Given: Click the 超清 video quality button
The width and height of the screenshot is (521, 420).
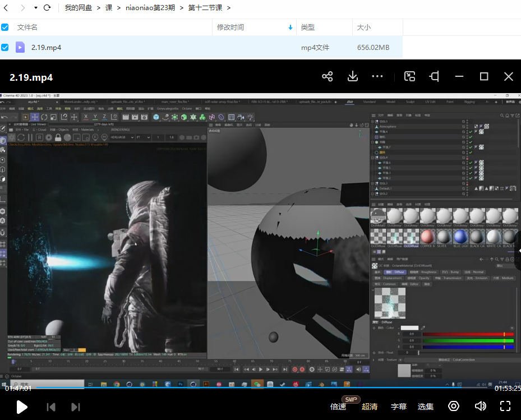Looking at the screenshot, I should (370, 407).
